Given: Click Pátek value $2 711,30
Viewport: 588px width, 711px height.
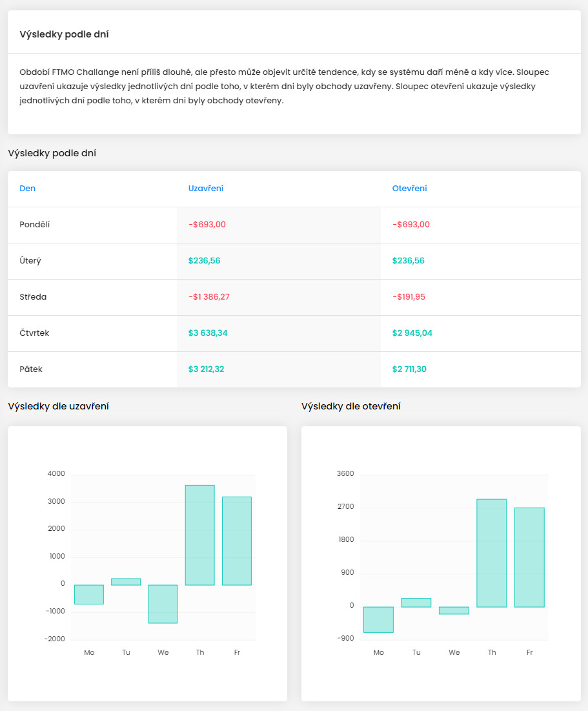Looking at the screenshot, I should [409, 369].
